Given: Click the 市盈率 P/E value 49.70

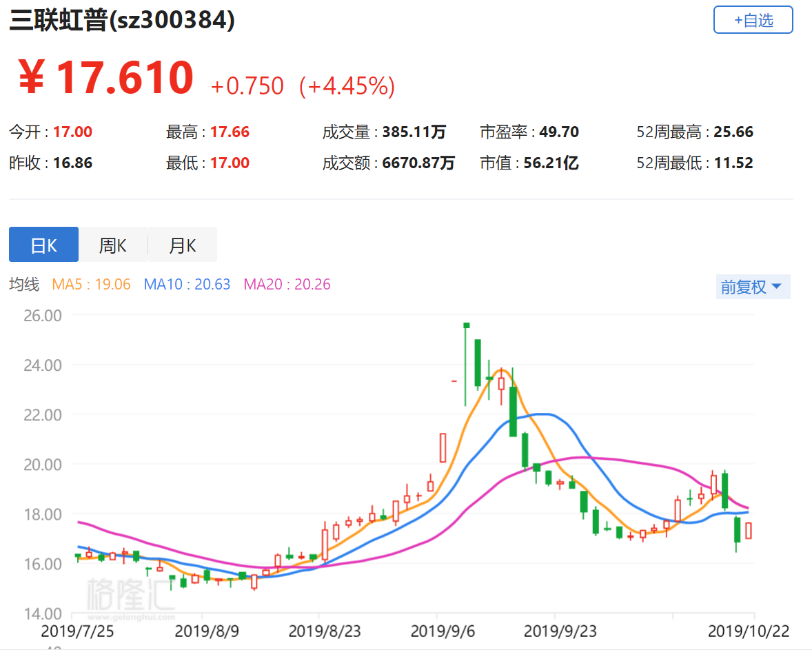Looking at the screenshot, I should click(559, 132).
